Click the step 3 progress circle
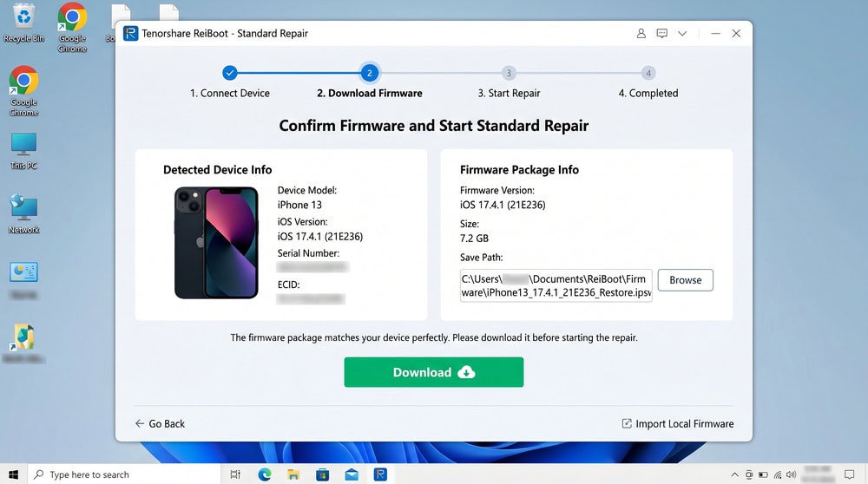 509,73
